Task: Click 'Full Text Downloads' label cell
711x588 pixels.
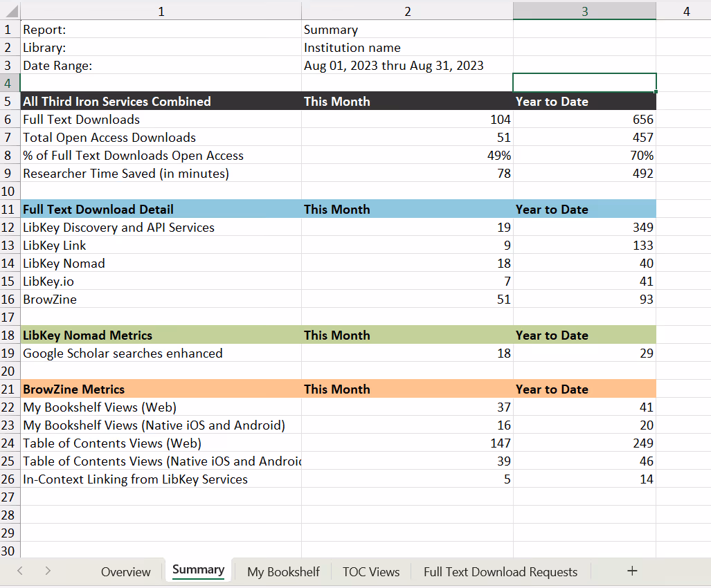Action: pyautogui.click(x=161, y=119)
